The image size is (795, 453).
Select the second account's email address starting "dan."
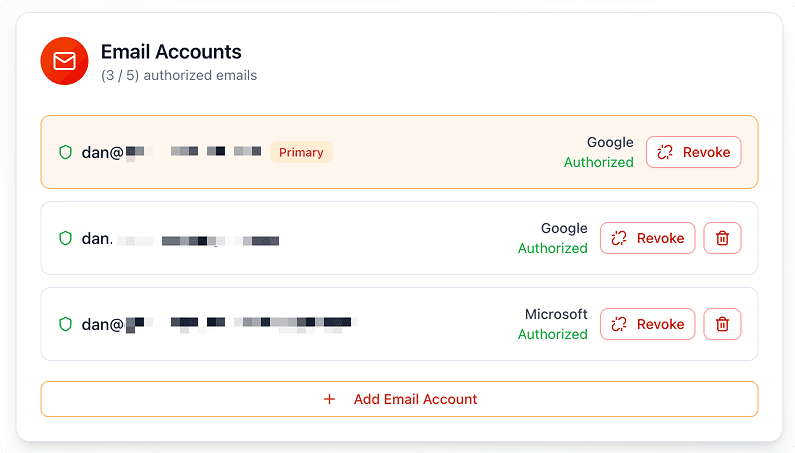click(180, 239)
